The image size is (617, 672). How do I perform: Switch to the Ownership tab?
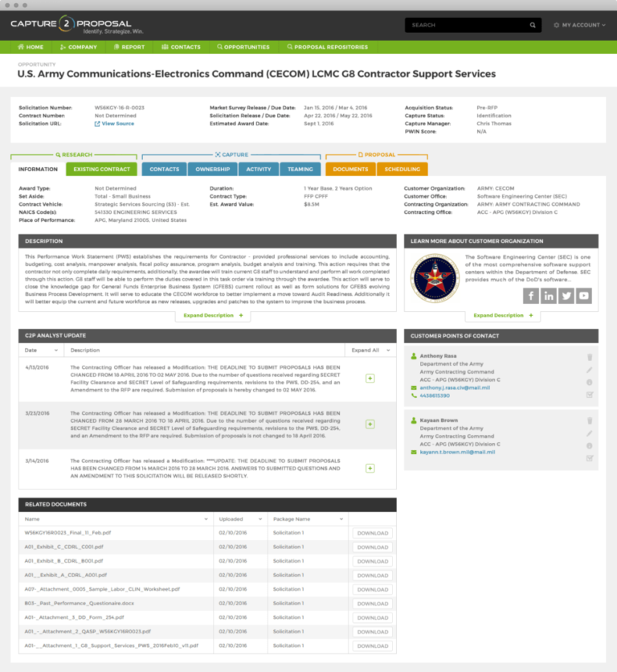click(x=213, y=170)
